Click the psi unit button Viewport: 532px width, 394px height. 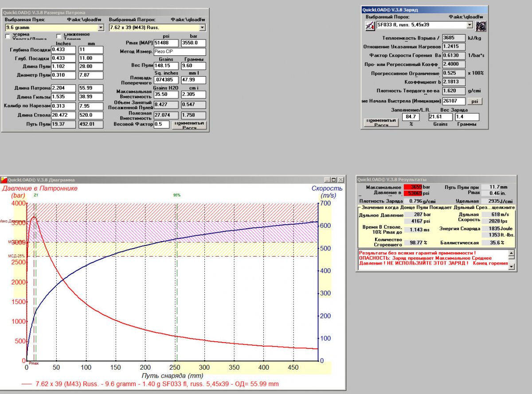point(474,101)
